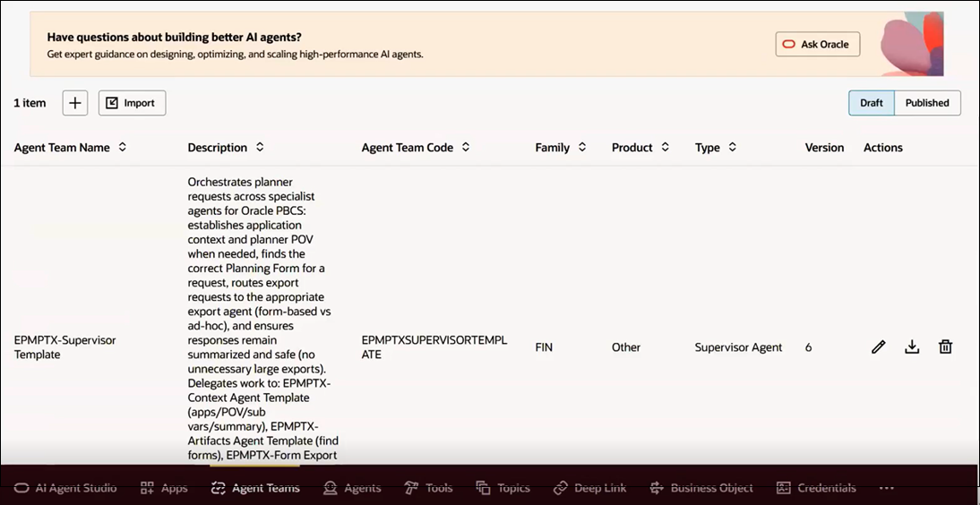Viewport: 980px width, 505px height.
Task: Open the Topics tab
Action: tap(503, 488)
